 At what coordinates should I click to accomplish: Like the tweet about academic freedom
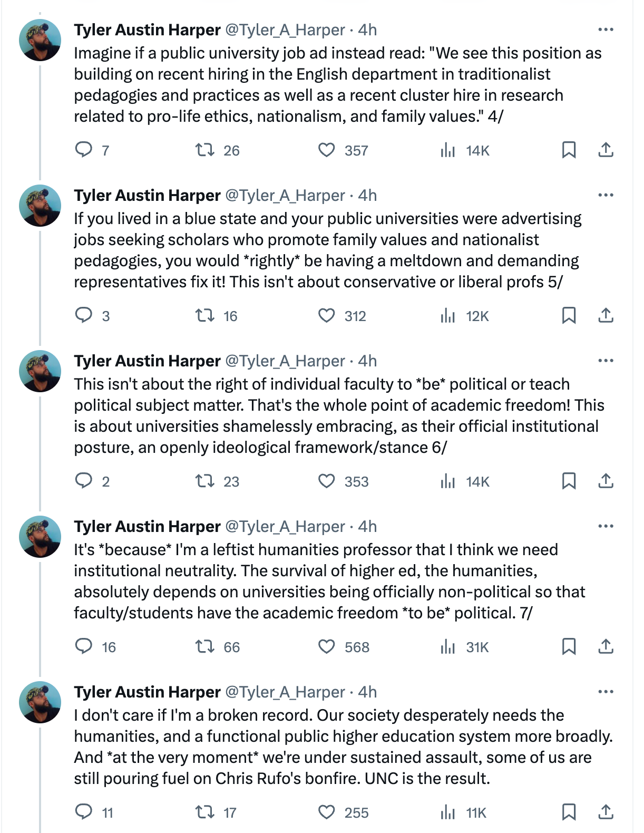pos(327,481)
